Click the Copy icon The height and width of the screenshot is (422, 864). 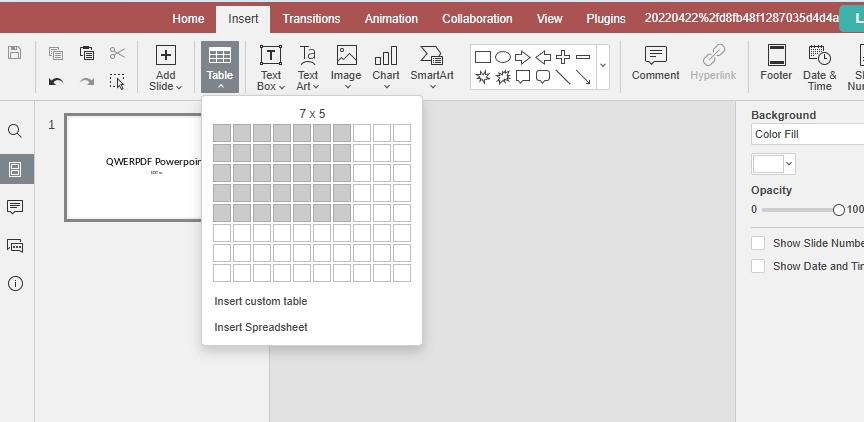[x=56, y=53]
